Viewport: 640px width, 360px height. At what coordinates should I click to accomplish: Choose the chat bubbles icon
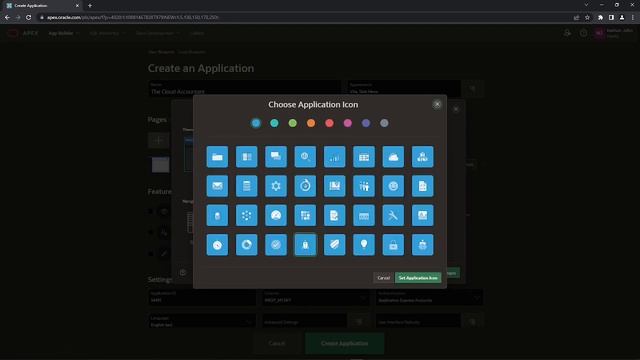tap(276, 157)
